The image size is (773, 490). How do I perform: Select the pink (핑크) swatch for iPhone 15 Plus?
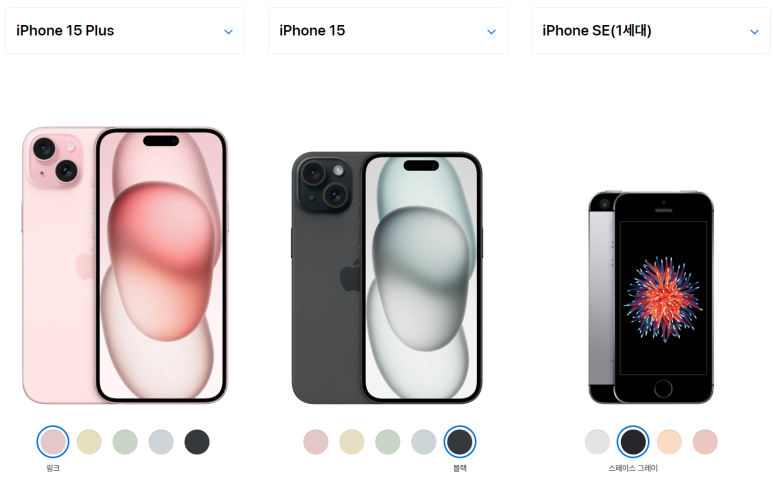point(53,442)
